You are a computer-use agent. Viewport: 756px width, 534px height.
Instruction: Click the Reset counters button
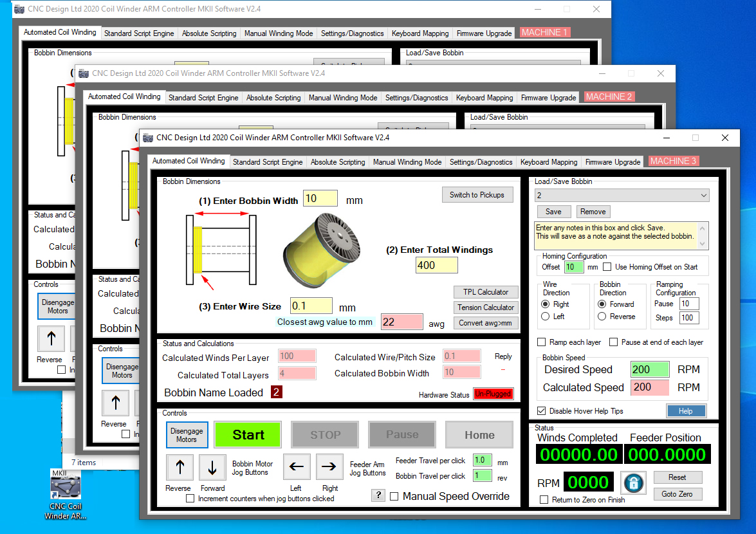(677, 477)
